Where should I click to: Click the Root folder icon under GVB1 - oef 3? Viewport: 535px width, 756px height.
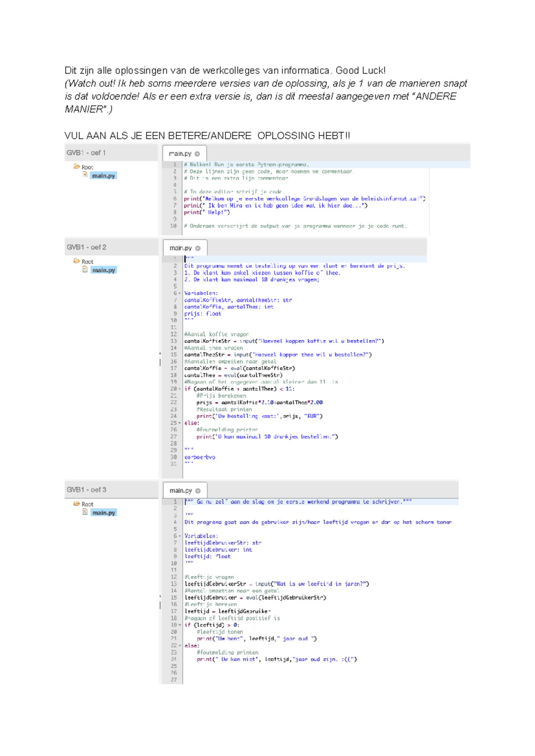[77, 504]
